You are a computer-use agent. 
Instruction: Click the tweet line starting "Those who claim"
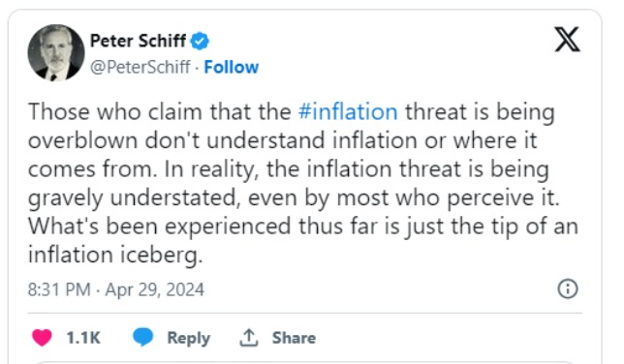pos(292,111)
